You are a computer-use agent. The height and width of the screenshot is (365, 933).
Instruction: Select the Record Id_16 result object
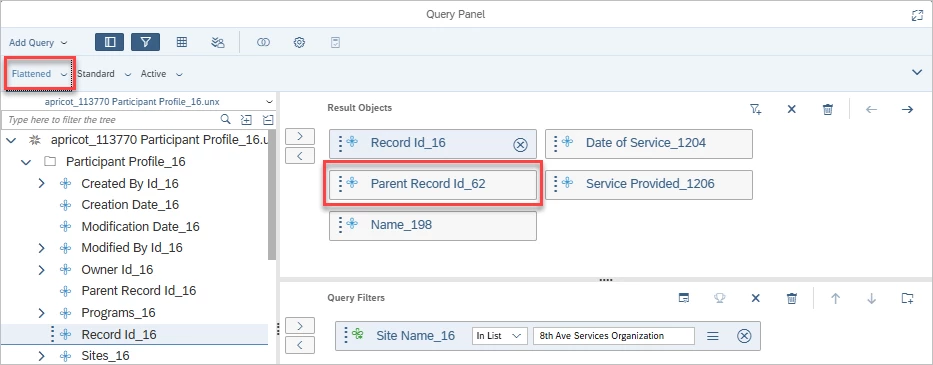click(x=433, y=143)
